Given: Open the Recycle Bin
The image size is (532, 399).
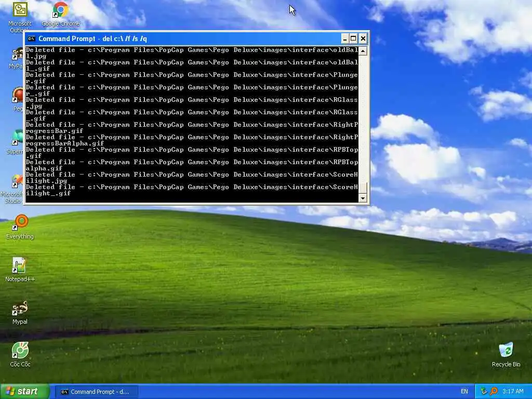Looking at the screenshot, I should point(506,354).
